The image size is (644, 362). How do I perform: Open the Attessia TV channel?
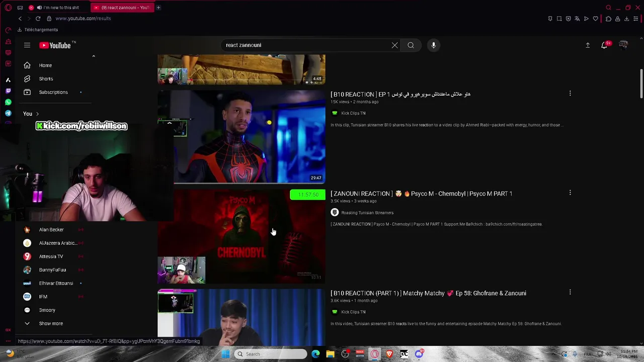point(51,256)
